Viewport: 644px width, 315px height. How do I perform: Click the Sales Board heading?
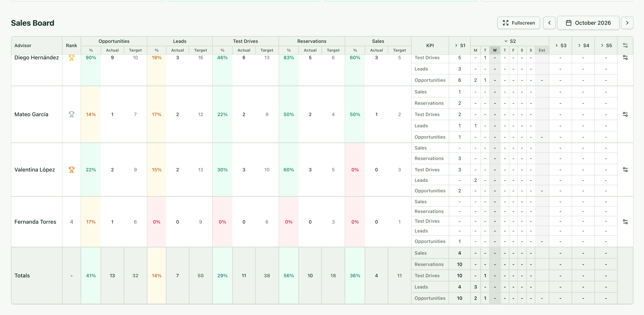click(32, 23)
